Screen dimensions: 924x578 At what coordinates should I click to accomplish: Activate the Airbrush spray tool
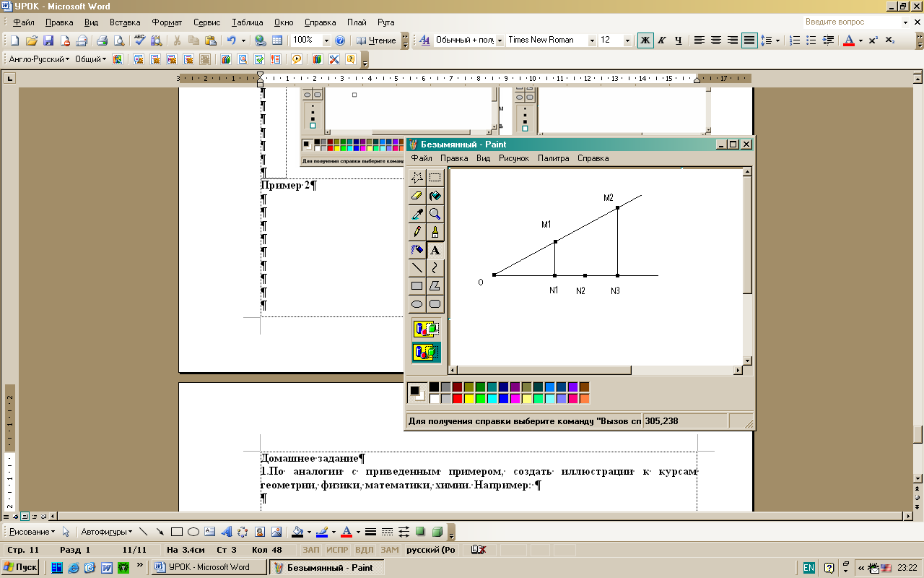[417, 250]
